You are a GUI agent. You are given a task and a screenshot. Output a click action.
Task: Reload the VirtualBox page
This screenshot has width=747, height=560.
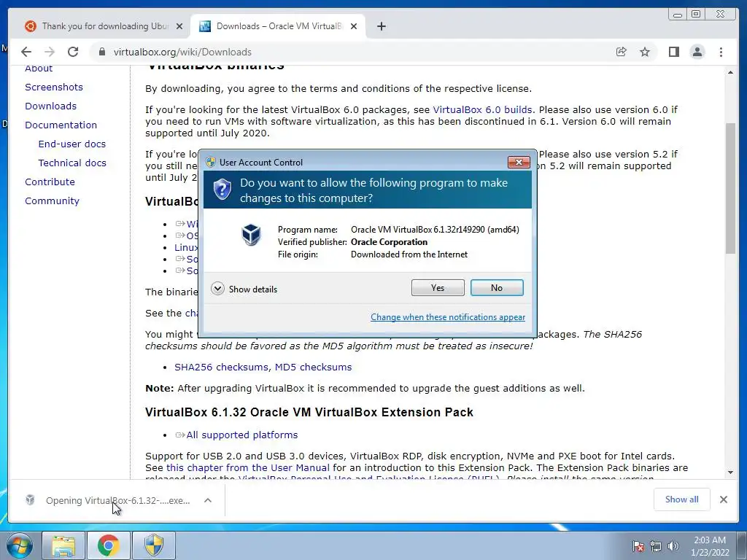[x=73, y=52]
